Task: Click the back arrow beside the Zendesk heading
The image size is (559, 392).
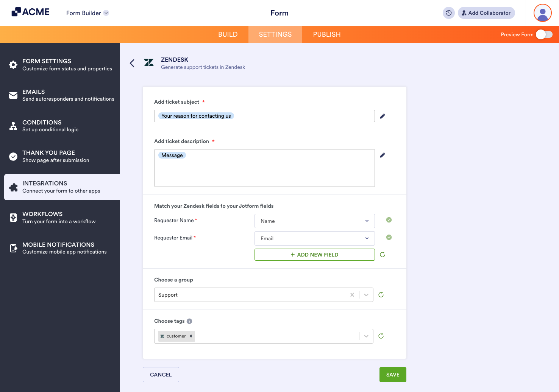Action: (x=132, y=63)
